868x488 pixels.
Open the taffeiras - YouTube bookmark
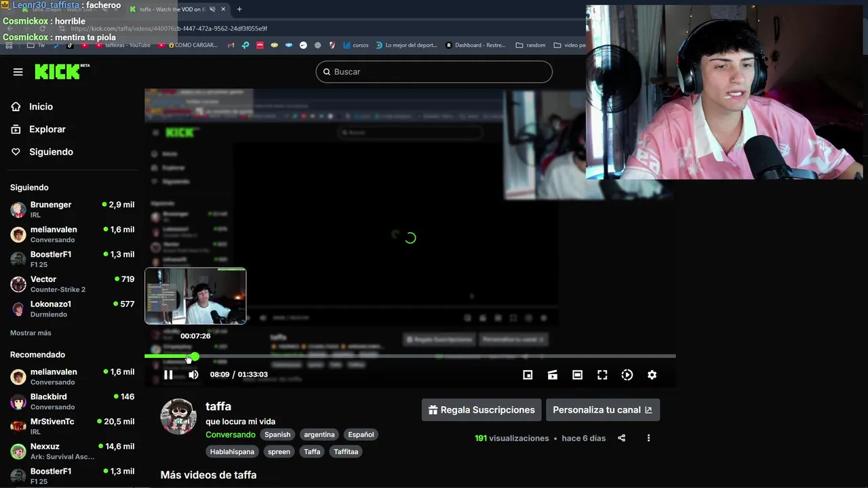pos(123,45)
